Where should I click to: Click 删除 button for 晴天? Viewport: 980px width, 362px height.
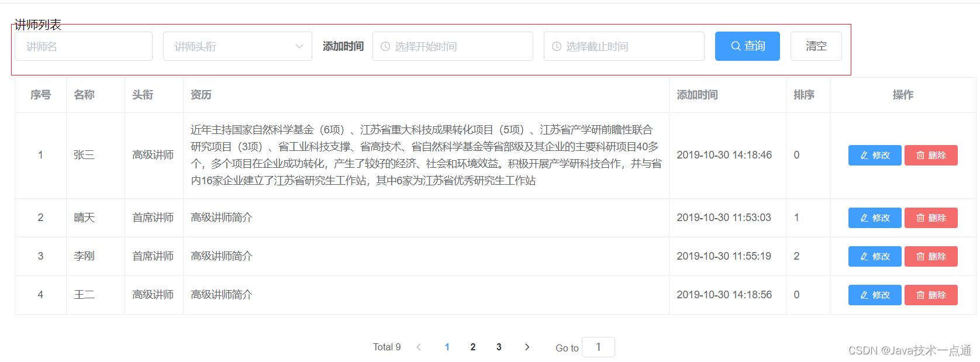click(x=931, y=218)
